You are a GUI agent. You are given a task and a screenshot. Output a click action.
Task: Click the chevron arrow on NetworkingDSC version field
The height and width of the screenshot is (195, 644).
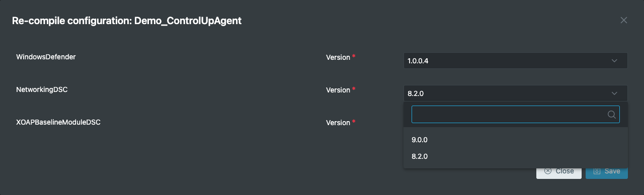[x=614, y=93]
